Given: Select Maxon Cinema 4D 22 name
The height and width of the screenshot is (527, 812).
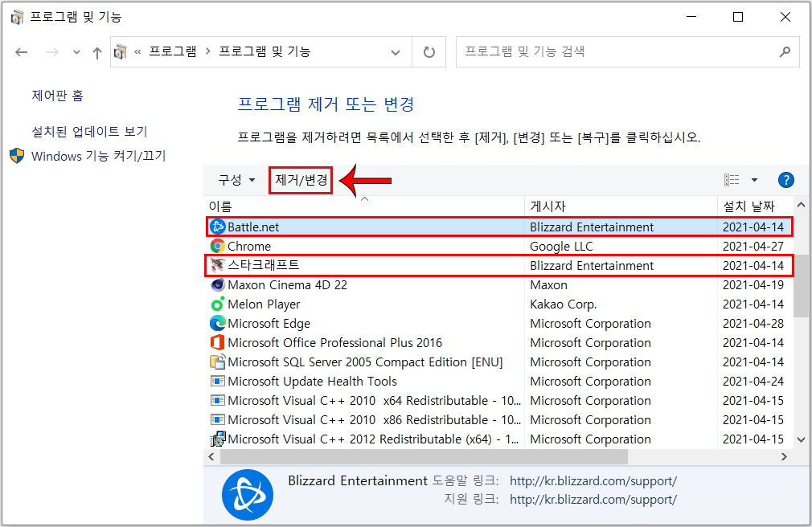Looking at the screenshot, I should pos(287,284).
